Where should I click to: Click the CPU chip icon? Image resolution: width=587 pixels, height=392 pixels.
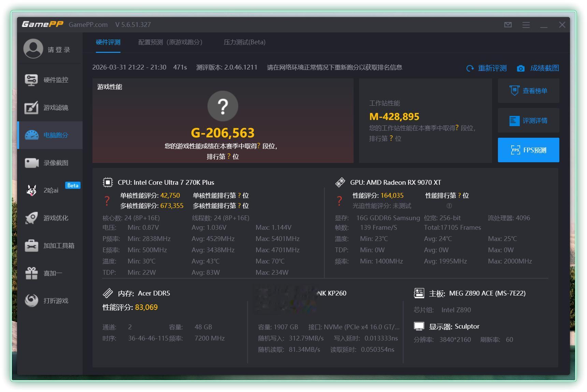coord(108,182)
